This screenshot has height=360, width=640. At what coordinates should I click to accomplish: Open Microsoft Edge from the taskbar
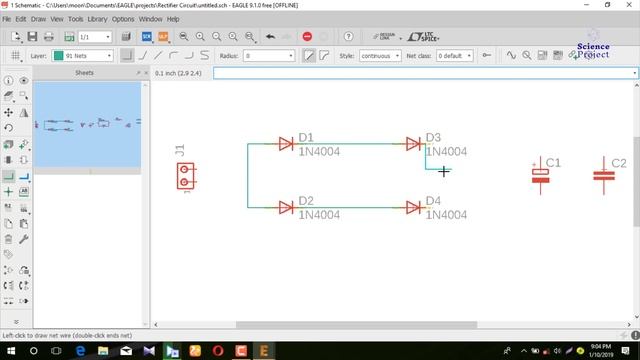[x=80, y=351]
